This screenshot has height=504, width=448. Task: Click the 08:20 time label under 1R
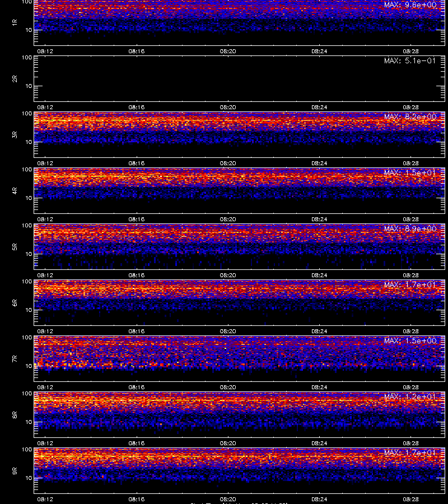tap(228, 51)
